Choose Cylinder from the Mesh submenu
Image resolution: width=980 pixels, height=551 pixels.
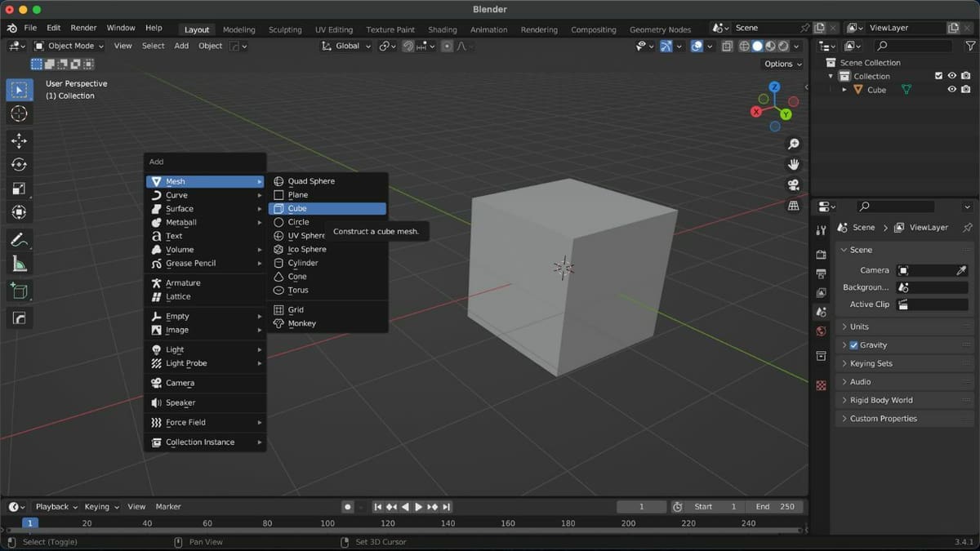(327, 263)
